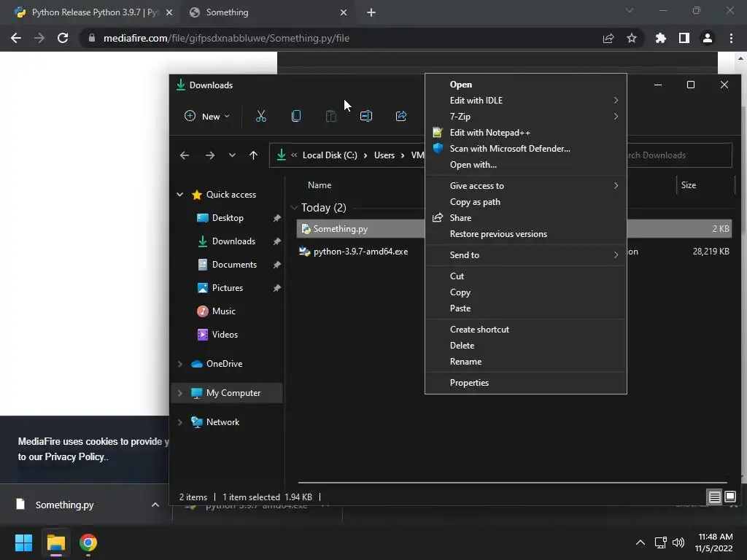Click the Search Downloads box

click(679, 155)
